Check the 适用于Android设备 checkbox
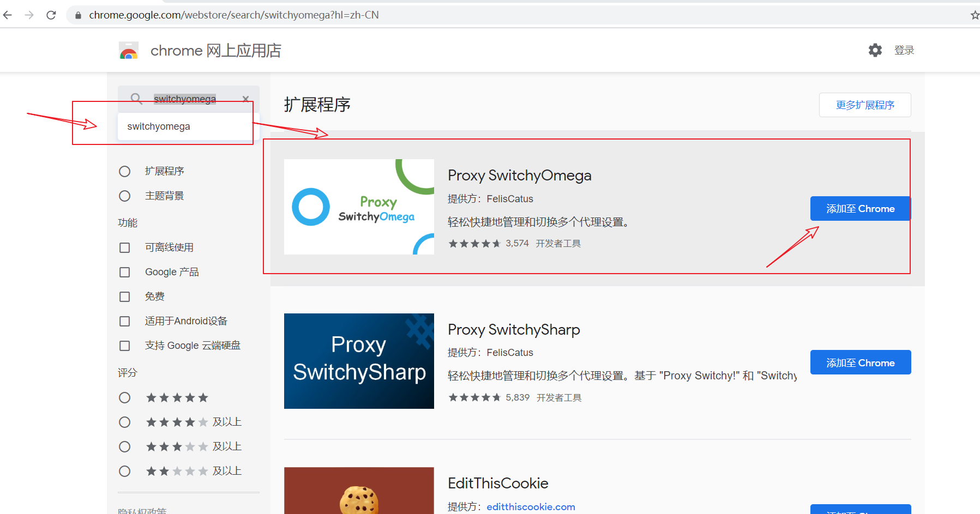Viewport: 980px width, 514px height. coord(124,321)
